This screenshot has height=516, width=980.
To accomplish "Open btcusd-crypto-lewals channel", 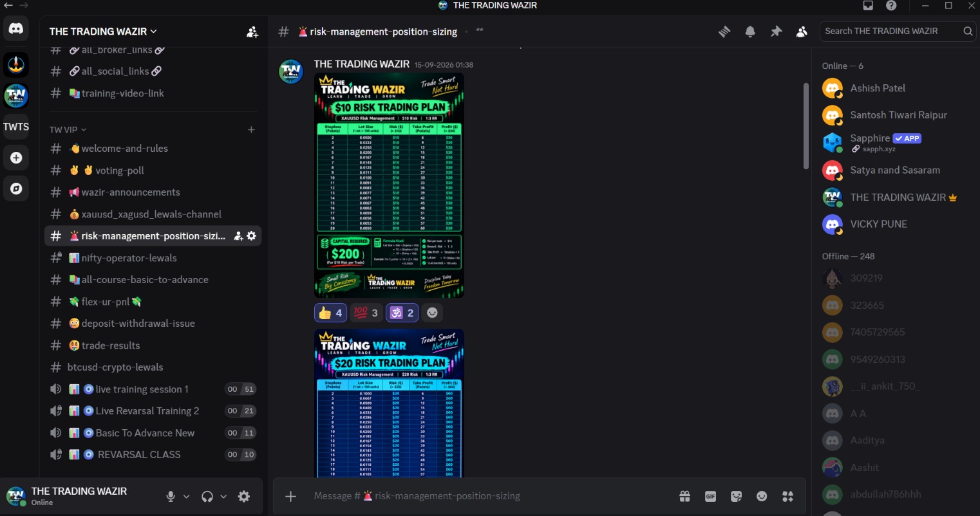I will 153,367.
